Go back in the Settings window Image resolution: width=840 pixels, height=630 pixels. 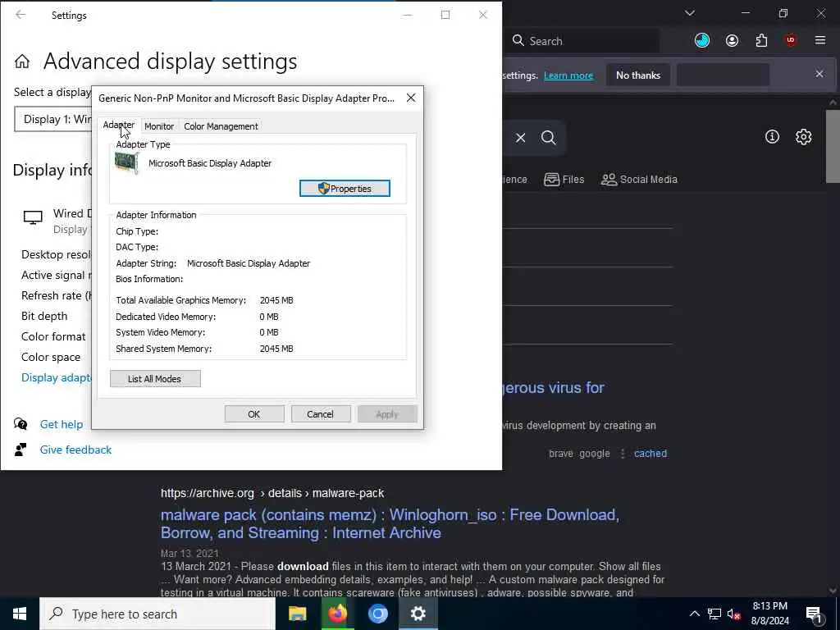click(x=21, y=15)
